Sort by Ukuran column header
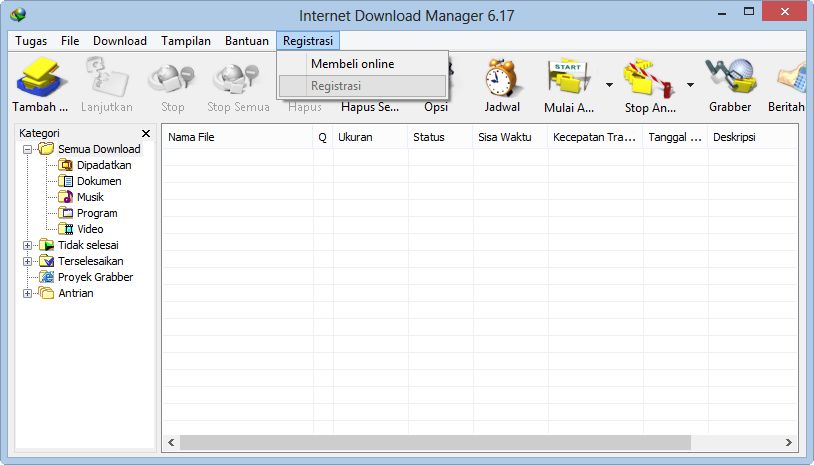Viewport: 814px width, 465px height. [x=370, y=137]
